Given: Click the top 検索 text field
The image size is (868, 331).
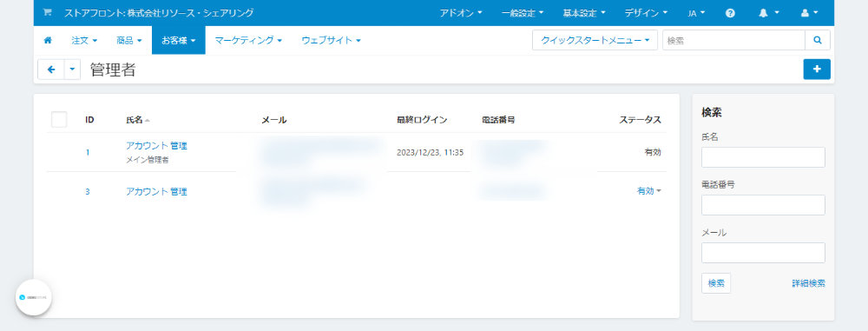Looking at the screenshot, I should 733,40.
